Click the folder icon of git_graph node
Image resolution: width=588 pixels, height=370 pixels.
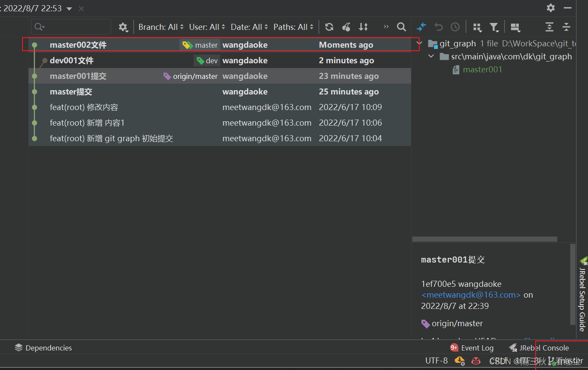click(x=433, y=44)
